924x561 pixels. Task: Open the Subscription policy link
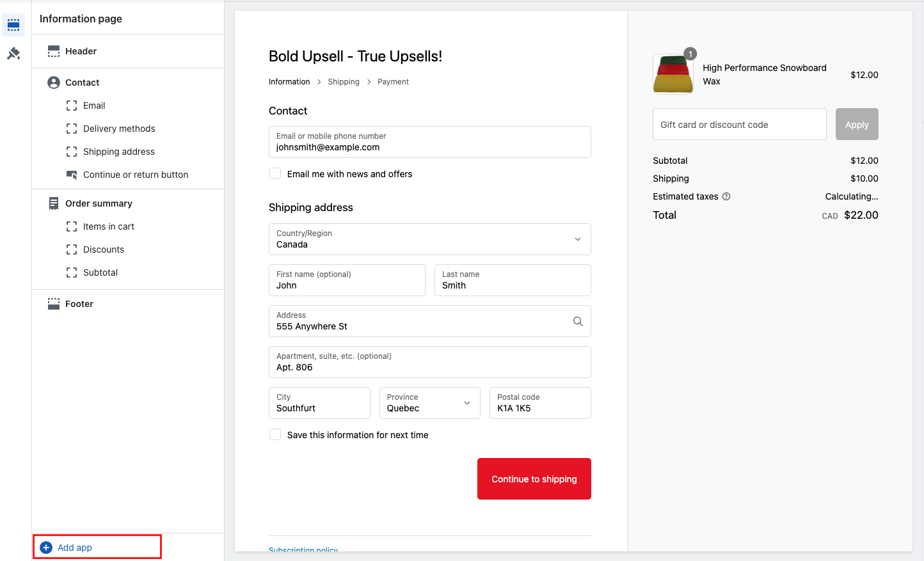[303, 549]
